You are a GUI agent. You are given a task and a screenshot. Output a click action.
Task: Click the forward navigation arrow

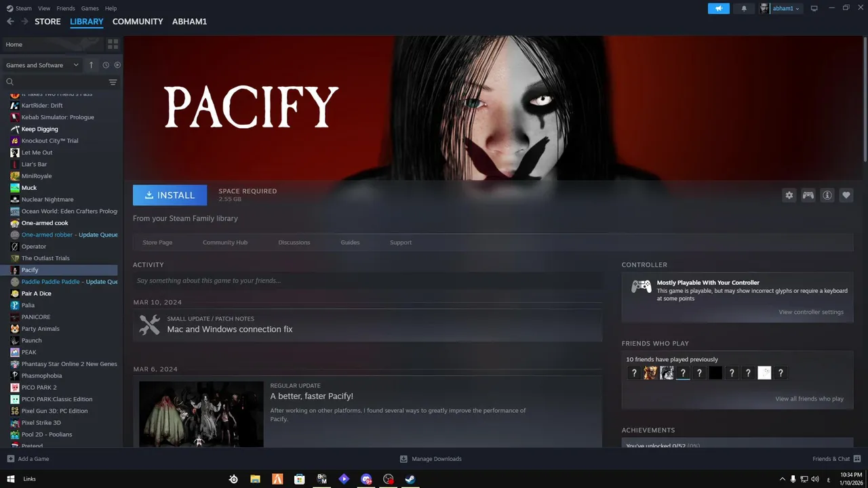click(x=24, y=22)
